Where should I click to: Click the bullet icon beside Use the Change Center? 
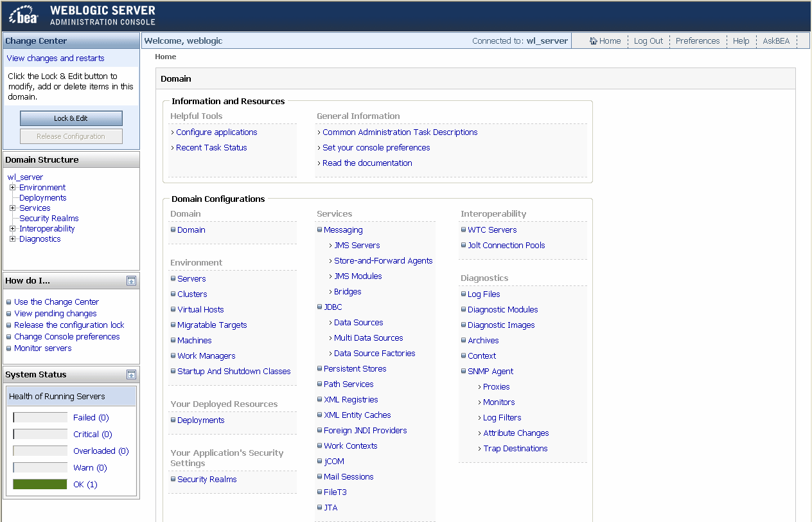[8, 301]
